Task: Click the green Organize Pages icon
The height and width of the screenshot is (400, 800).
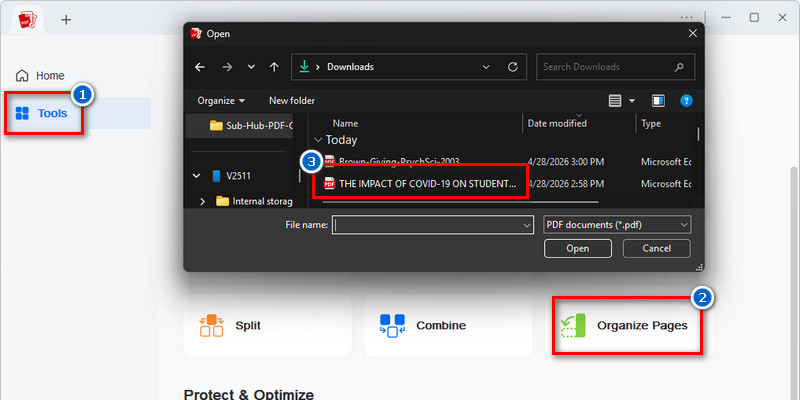Action: (573, 326)
